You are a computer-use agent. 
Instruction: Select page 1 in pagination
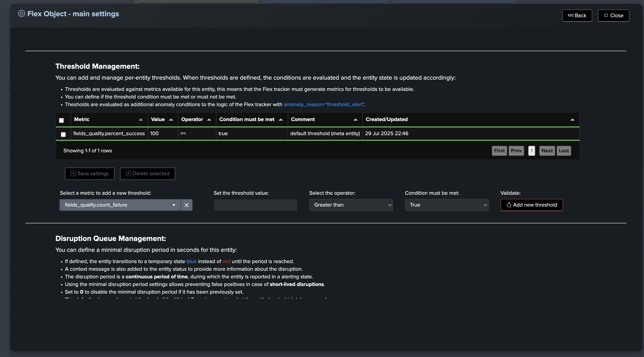532,151
